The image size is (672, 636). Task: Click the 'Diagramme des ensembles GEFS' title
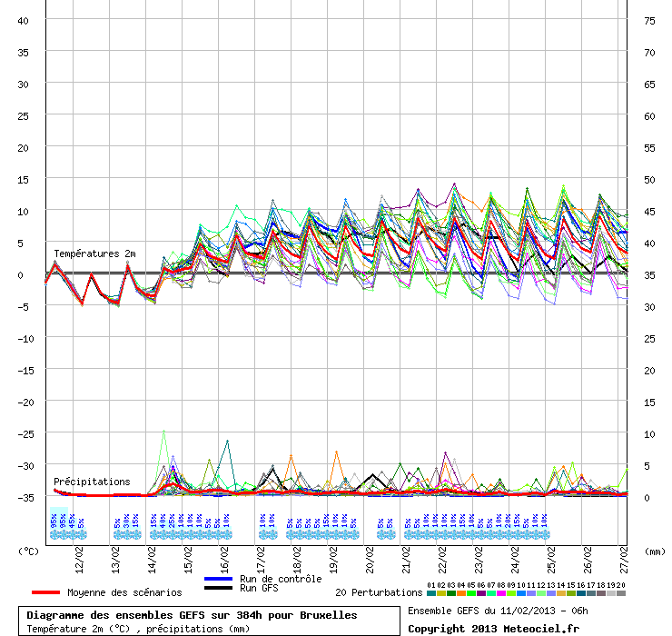192,615
